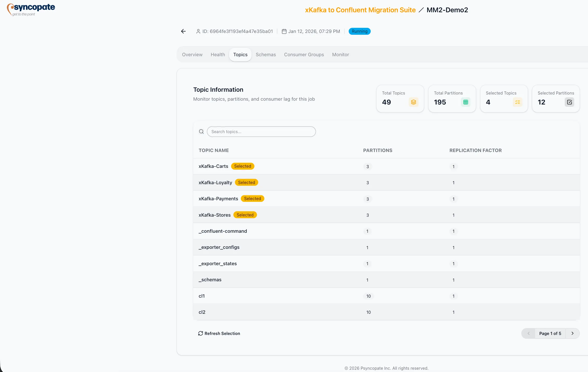Click the search magnifier icon
The height and width of the screenshot is (372, 588).
(x=201, y=131)
